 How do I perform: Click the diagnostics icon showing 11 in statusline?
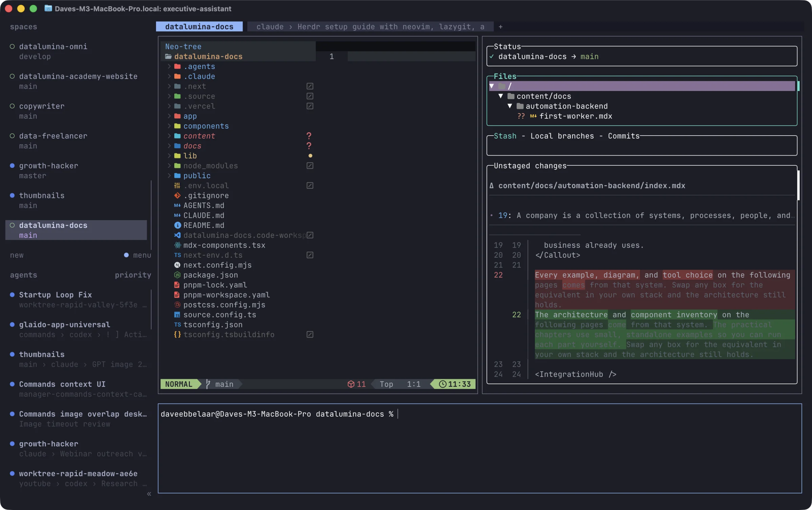351,384
